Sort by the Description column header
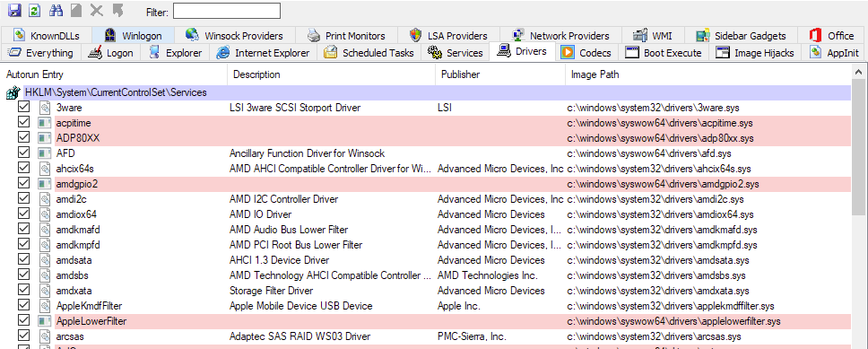 (x=332, y=74)
